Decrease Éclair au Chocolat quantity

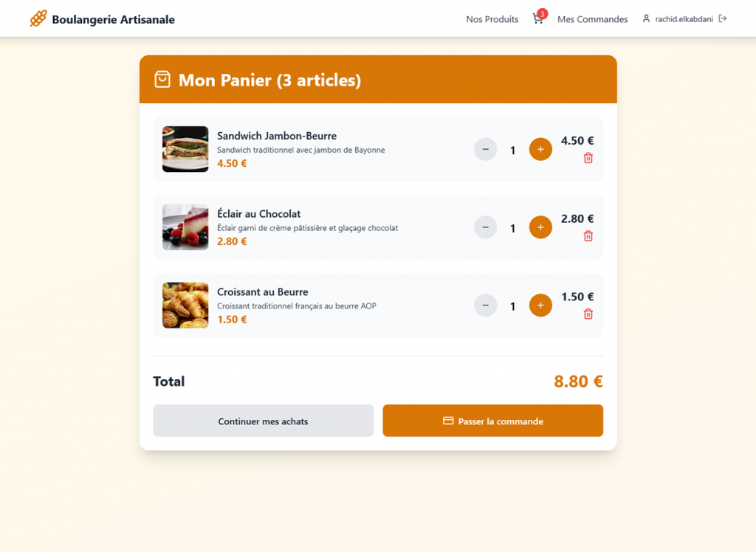coord(485,227)
